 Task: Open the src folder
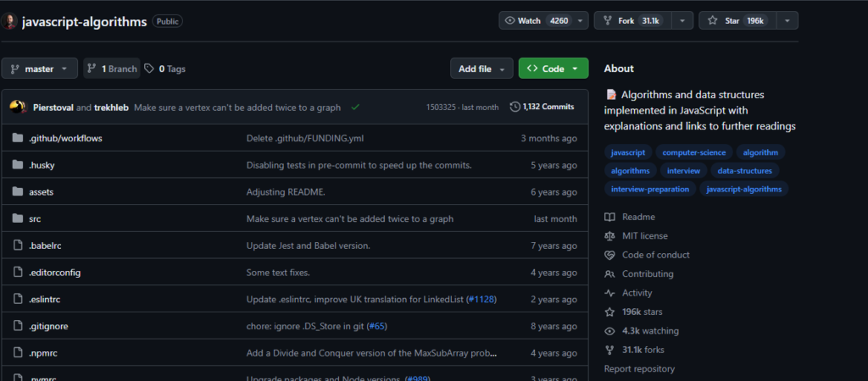point(35,218)
